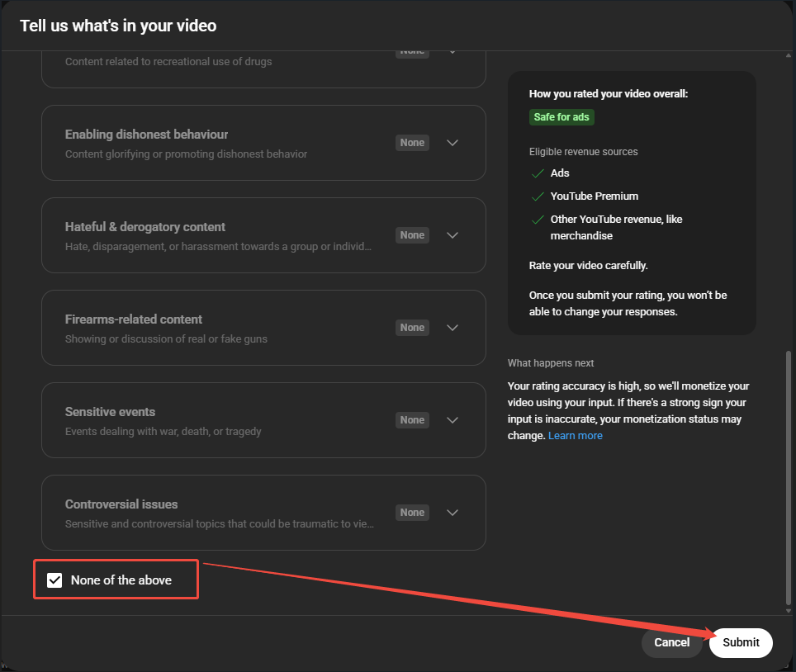Click the "None" badge on Hateful & derogatory content
Screen dimensions: 796x672
412,234
